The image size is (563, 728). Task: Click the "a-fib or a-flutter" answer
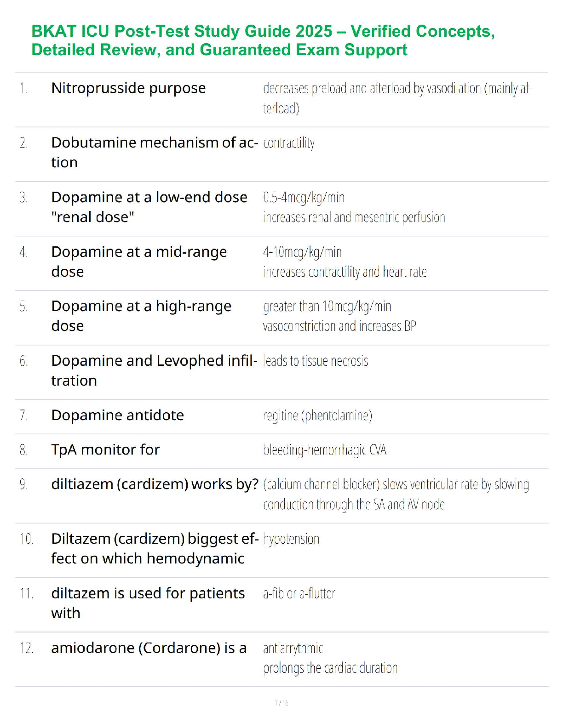point(299,594)
